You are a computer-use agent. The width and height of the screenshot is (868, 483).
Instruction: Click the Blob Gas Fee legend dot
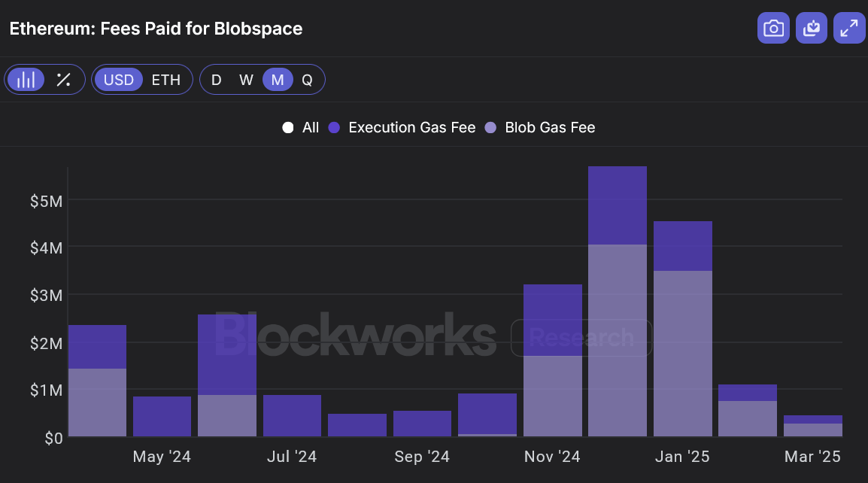click(x=491, y=128)
